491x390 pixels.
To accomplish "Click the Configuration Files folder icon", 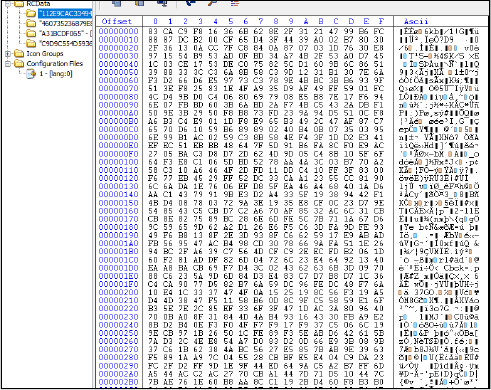I will [19, 63].
